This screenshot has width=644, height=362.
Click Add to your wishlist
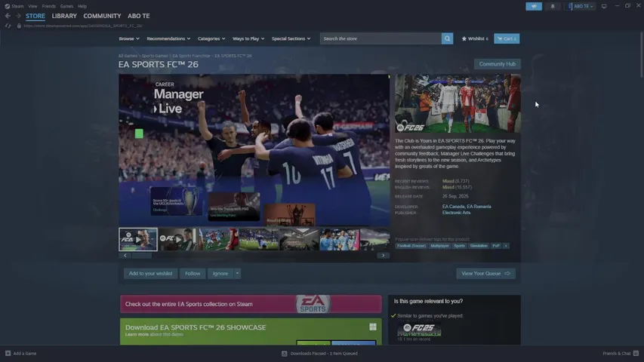150,273
